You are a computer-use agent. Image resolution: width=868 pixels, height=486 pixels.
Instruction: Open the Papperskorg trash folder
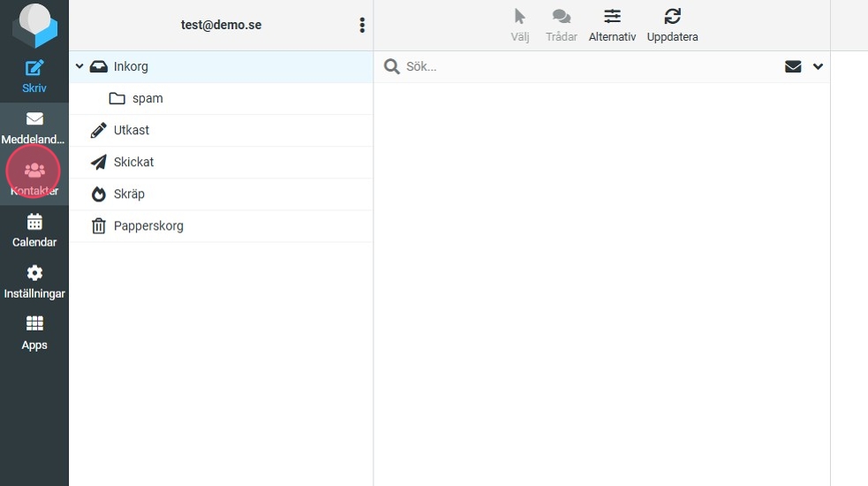(147, 225)
